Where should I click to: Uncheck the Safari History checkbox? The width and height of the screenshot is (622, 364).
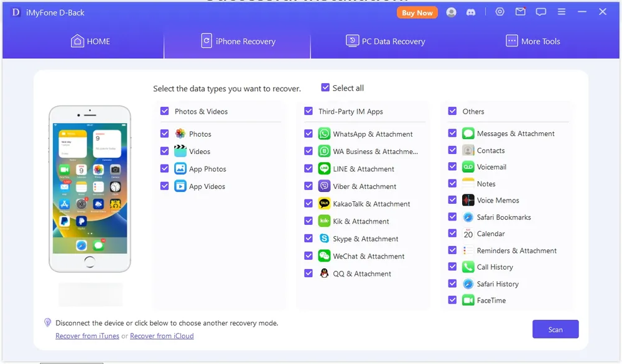[452, 283]
